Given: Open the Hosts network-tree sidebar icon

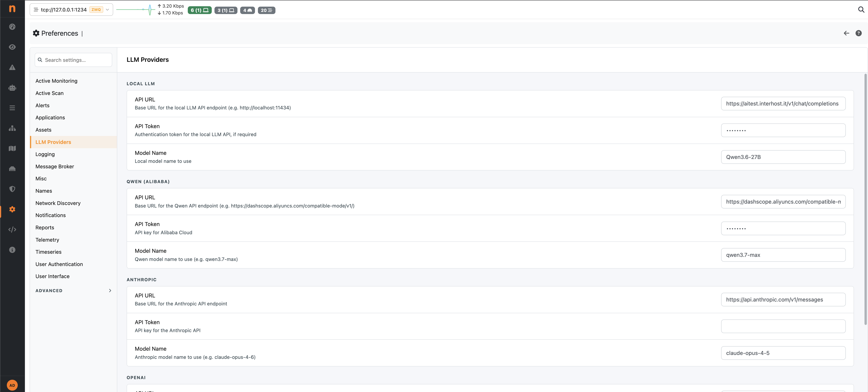Looking at the screenshot, I should [x=12, y=128].
